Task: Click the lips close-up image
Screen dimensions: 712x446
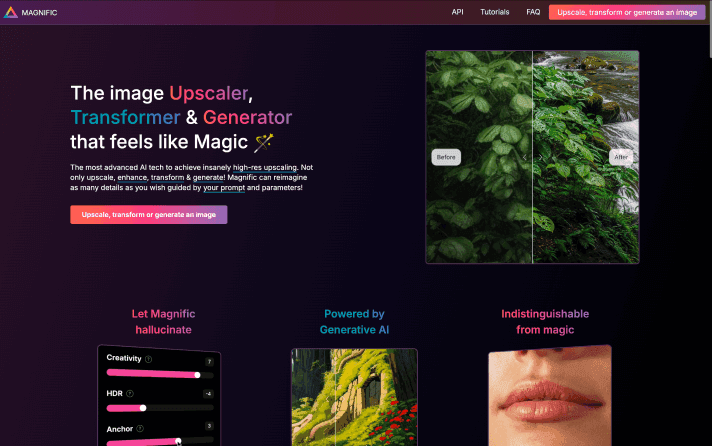Action: pos(550,396)
